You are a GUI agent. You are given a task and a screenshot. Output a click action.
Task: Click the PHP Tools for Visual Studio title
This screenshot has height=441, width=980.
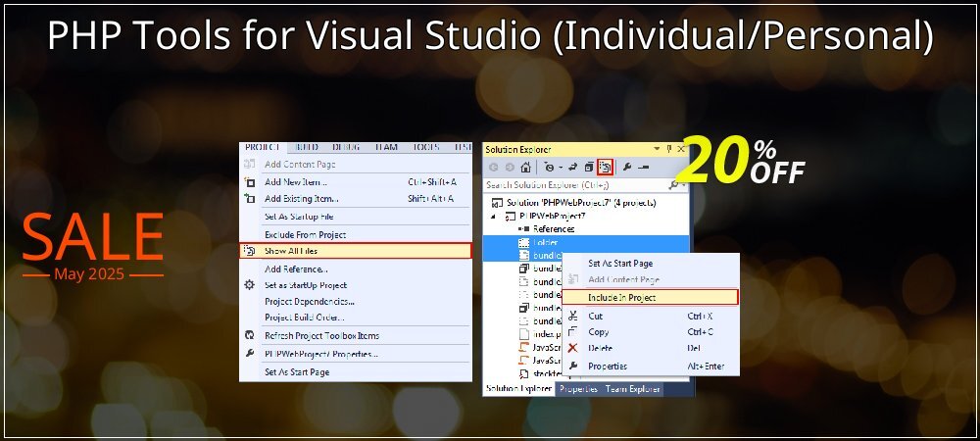[490, 36]
